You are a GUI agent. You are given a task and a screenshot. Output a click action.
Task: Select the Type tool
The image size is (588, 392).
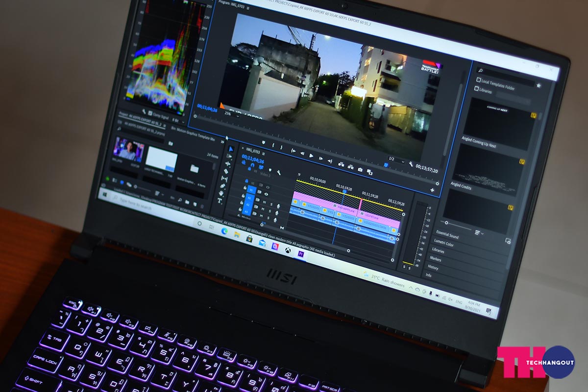pyautogui.click(x=220, y=201)
